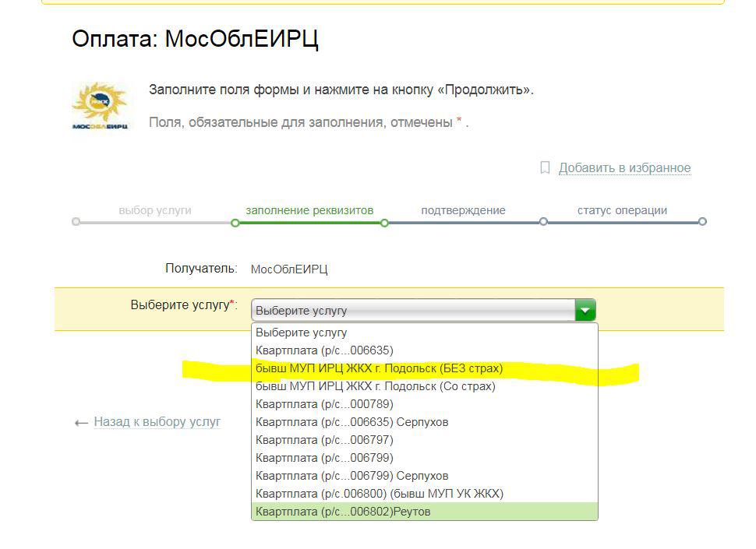Select бывш МУП ИРЦ ЖКХ Подольск (БЕЗ страх)
Viewport: 756px width, 549px height.
pos(379,368)
